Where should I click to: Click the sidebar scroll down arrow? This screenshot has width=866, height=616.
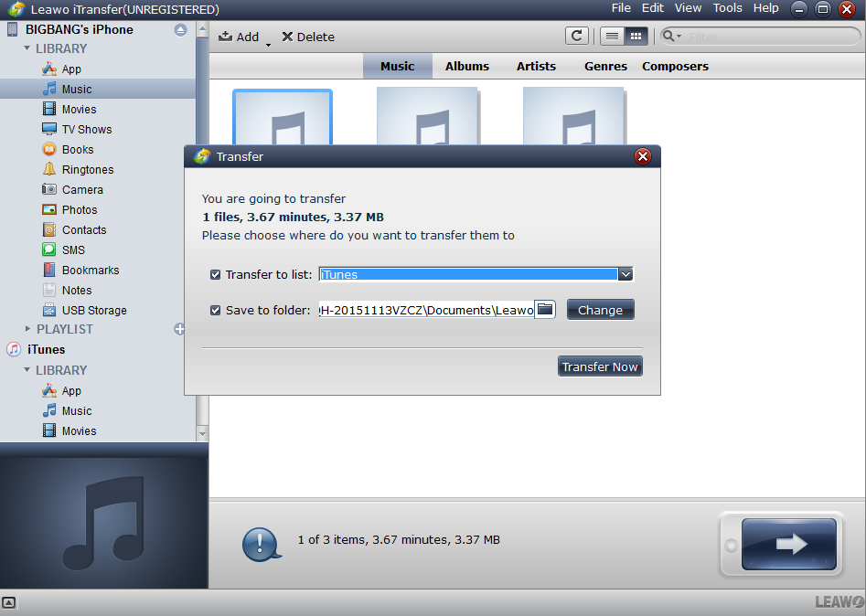tap(202, 433)
